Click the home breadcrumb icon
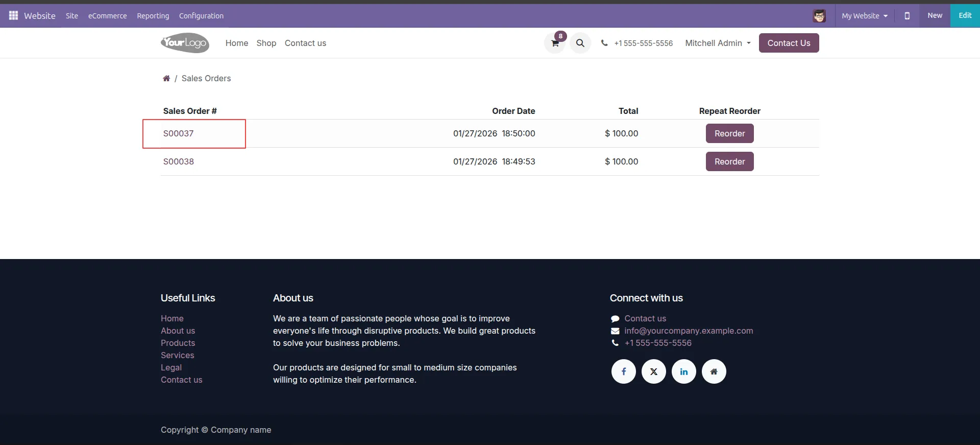 click(166, 78)
